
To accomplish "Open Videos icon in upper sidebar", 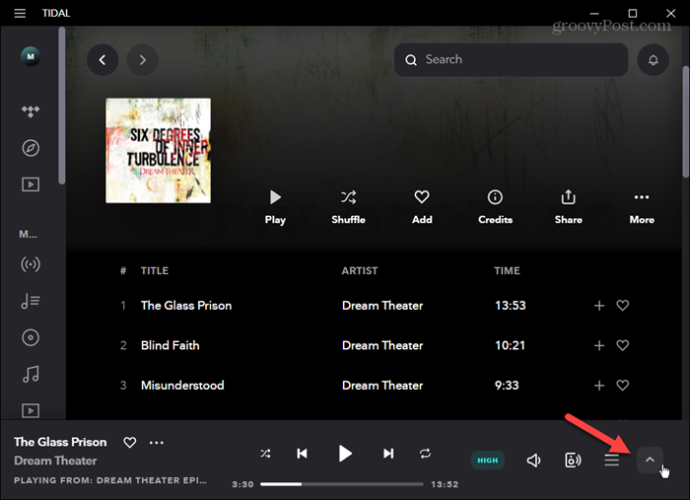I will click(x=30, y=184).
